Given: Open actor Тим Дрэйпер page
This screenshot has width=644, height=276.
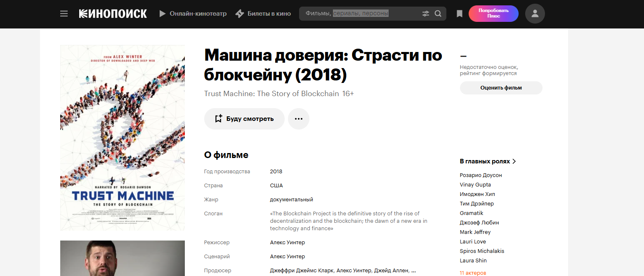Looking at the screenshot, I should pyautogui.click(x=477, y=204).
